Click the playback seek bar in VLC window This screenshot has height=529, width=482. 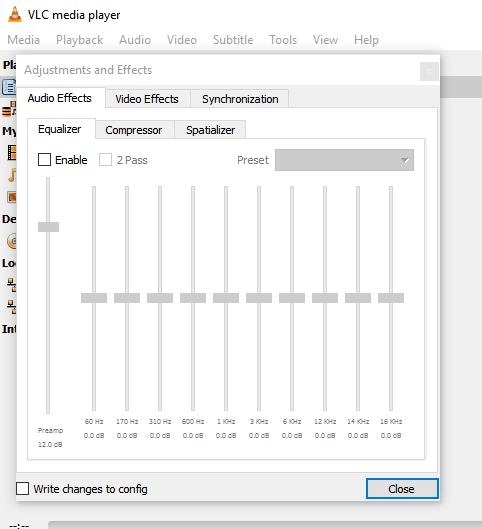pyautogui.click(x=265, y=525)
